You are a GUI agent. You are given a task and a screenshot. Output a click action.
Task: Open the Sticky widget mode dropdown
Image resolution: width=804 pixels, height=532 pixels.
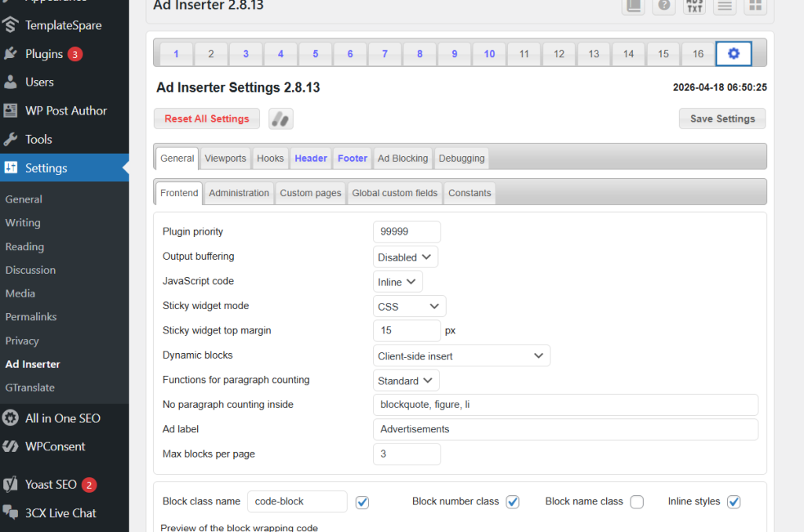[409, 307]
